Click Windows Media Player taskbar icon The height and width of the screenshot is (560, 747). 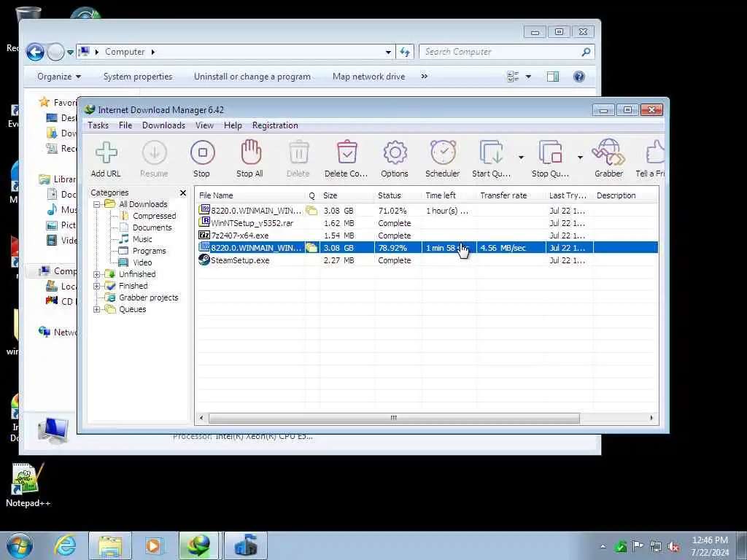[154, 545]
